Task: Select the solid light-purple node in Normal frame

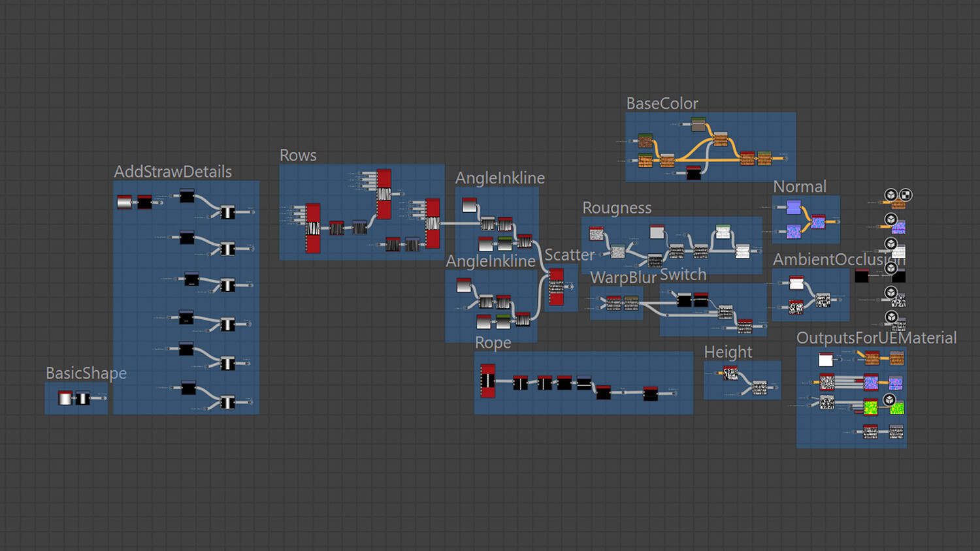Action: tap(794, 208)
